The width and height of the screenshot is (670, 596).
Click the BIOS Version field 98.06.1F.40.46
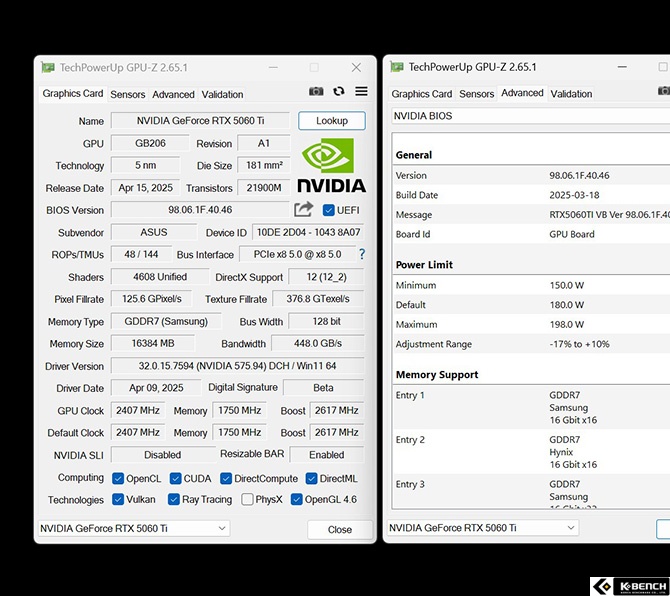pos(200,210)
